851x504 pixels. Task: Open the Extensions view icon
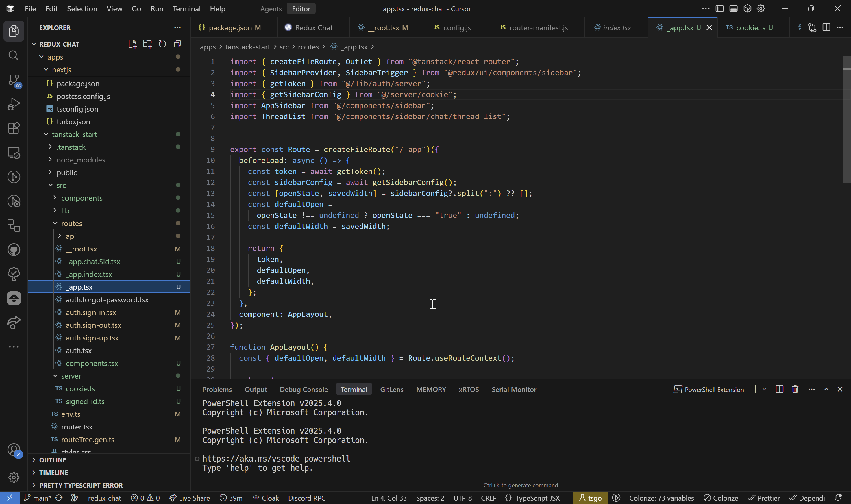click(x=14, y=128)
